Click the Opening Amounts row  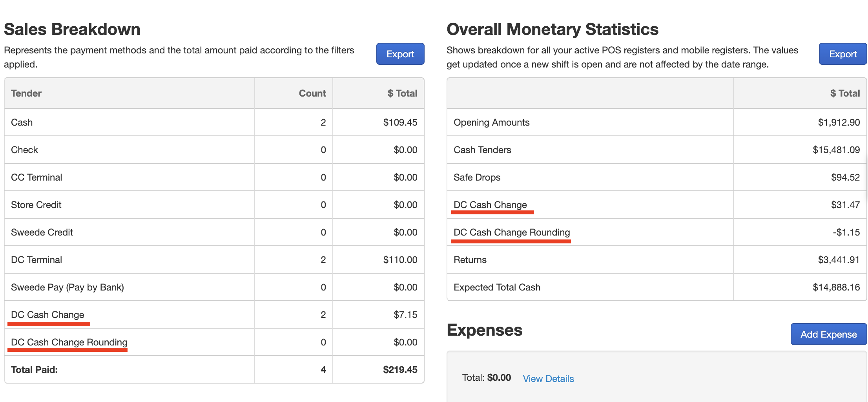[x=656, y=122]
